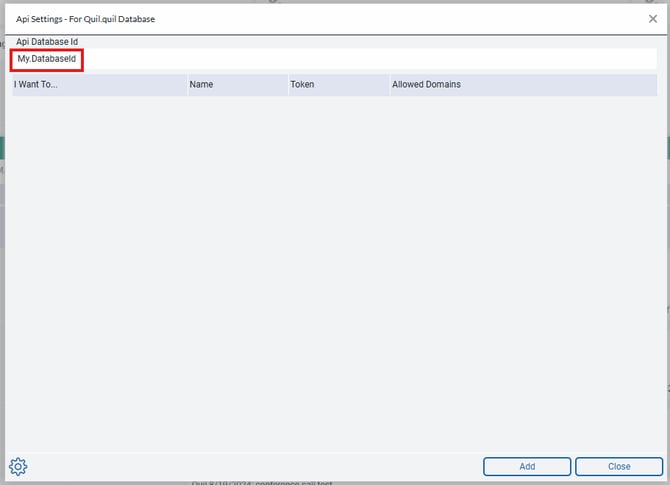Click the 'Api Settings - For Quil.quil Database' title

85,19
